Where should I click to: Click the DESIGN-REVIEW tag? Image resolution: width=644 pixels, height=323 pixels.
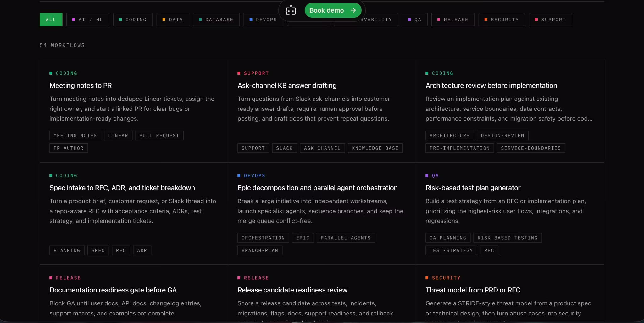pyautogui.click(x=502, y=136)
